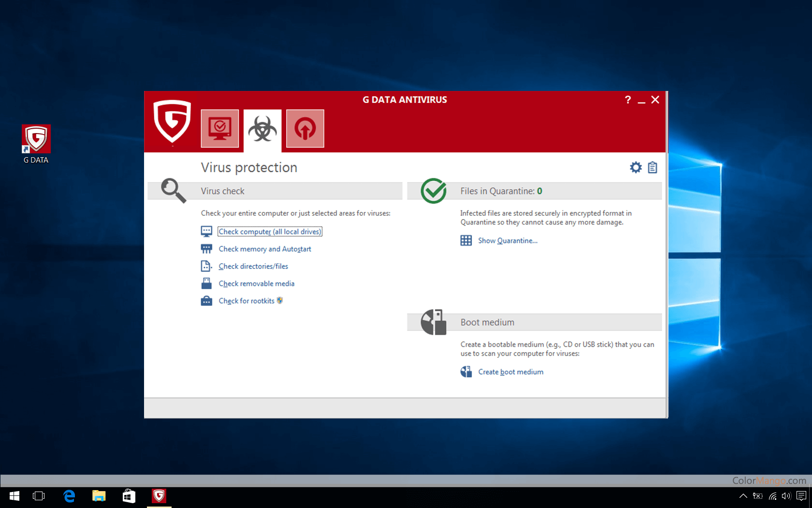Run Check memory and Autostart
The height and width of the screenshot is (508, 812).
pos(265,249)
